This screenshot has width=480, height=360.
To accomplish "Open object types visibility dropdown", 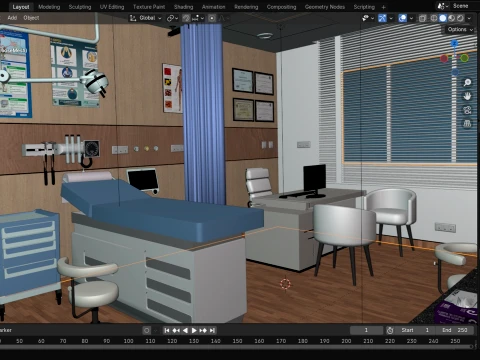I will point(368,18).
